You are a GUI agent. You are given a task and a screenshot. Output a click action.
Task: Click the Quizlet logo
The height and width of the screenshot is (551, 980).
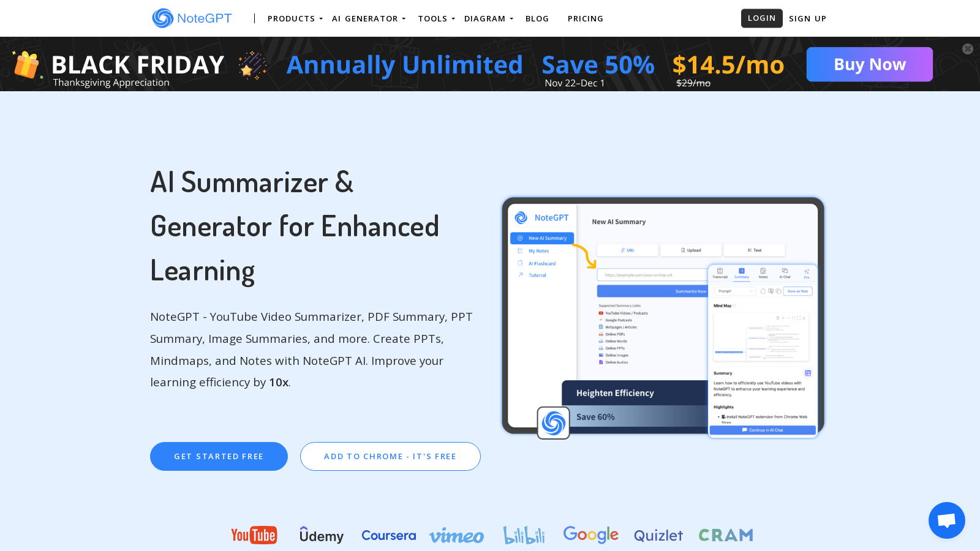coord(658,536)
